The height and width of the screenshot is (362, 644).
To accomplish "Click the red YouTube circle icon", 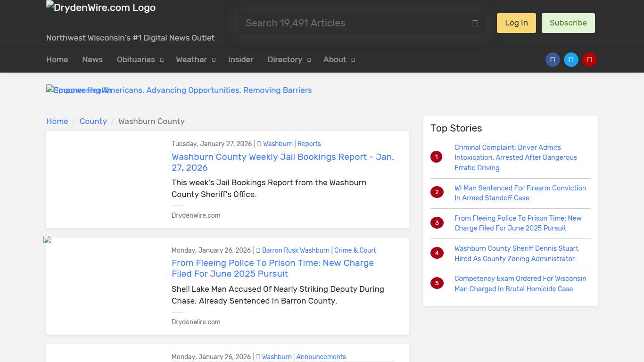I will click(589, 60).
